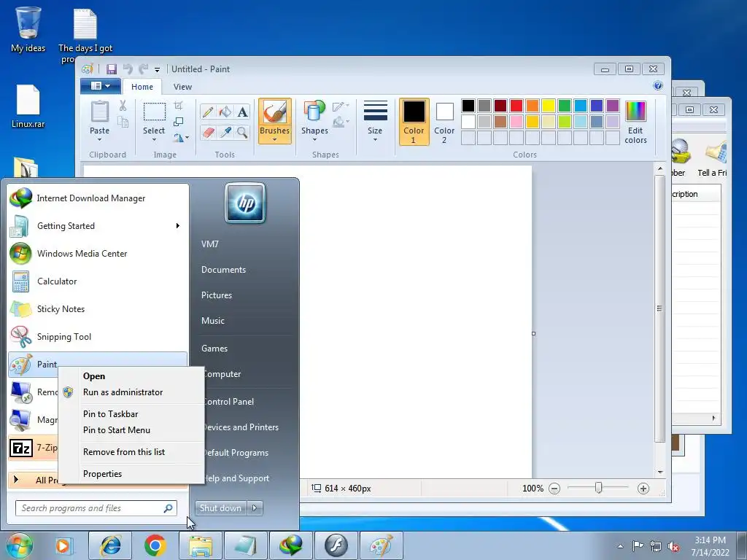The height and width of the screenshot is (560, 747).
Task: Click the Search programs and files box
Action: 96,508
